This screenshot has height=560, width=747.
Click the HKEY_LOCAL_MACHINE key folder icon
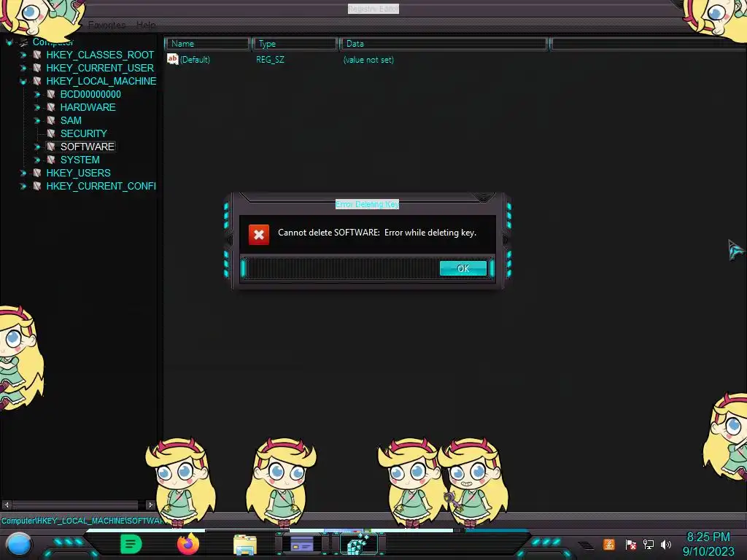click(x=36, y=81)
